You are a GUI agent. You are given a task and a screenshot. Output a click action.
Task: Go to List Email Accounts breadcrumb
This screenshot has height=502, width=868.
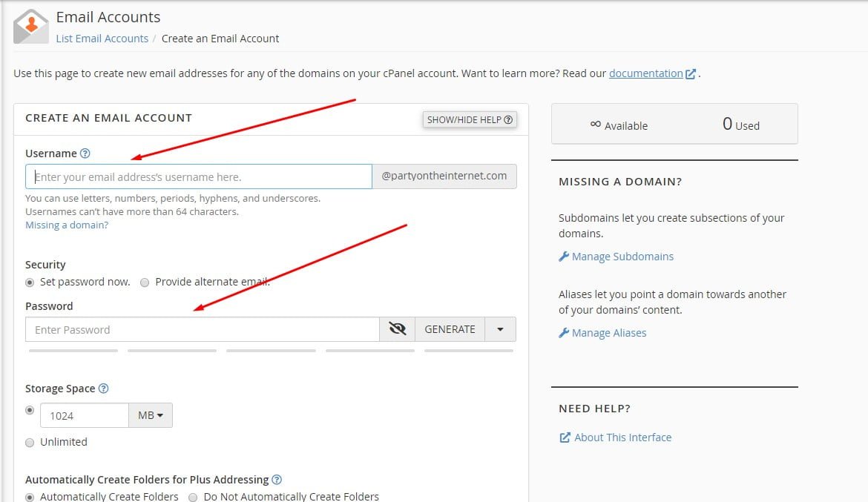click(x=102, y=39)
